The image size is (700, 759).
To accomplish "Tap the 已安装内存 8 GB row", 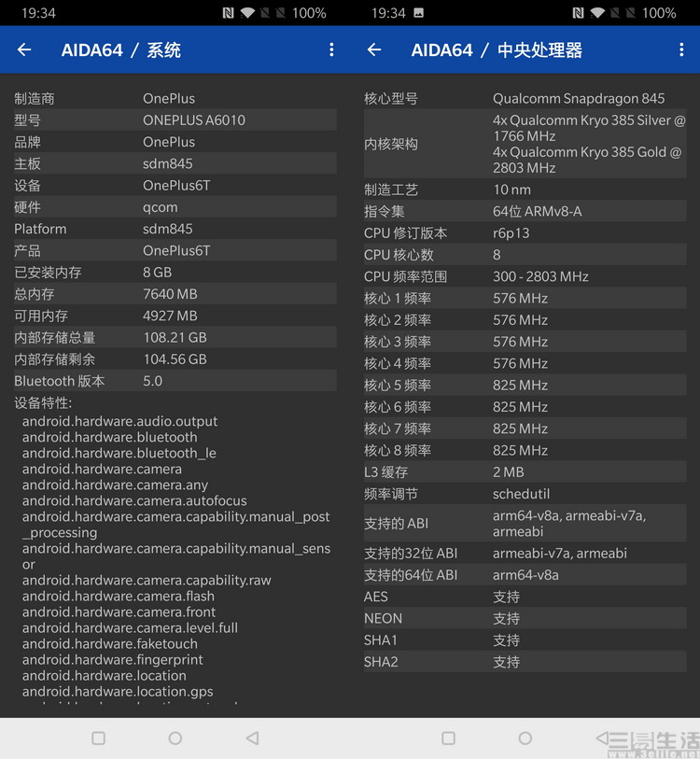I will coord(175,273).
